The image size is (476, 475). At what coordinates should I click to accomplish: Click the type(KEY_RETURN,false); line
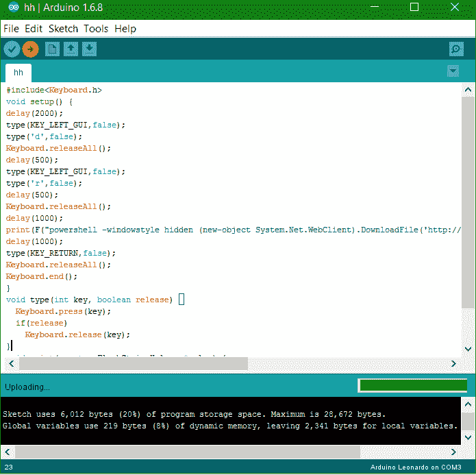61,253
